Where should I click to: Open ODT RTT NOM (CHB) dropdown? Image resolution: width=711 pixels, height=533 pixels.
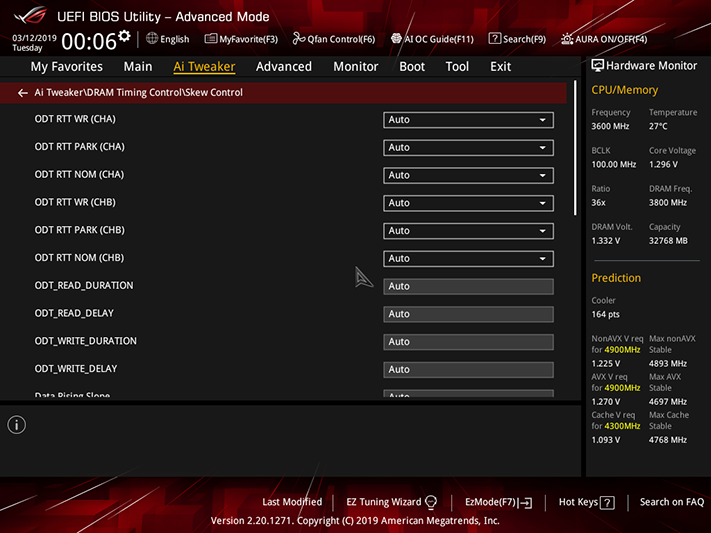click(x=468, y=259)
